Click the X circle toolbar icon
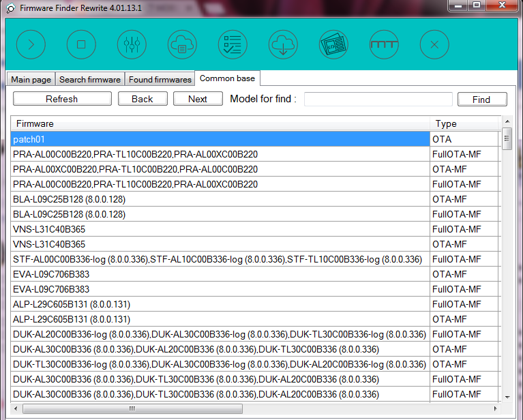Screen dimensions: 523x420 [x=434, y=44]
